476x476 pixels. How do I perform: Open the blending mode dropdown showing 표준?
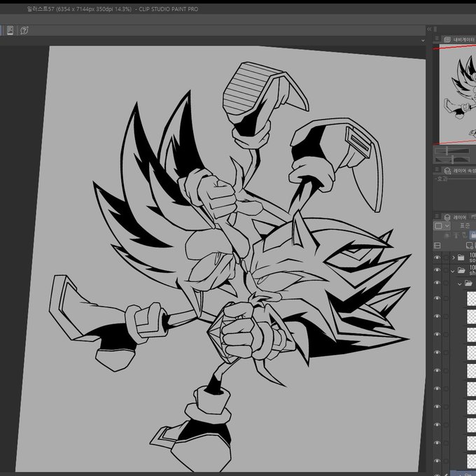(x=465, y=225)
